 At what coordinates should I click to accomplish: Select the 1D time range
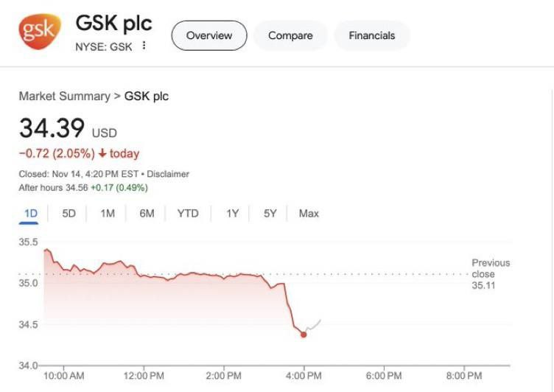tap(31, 214)
